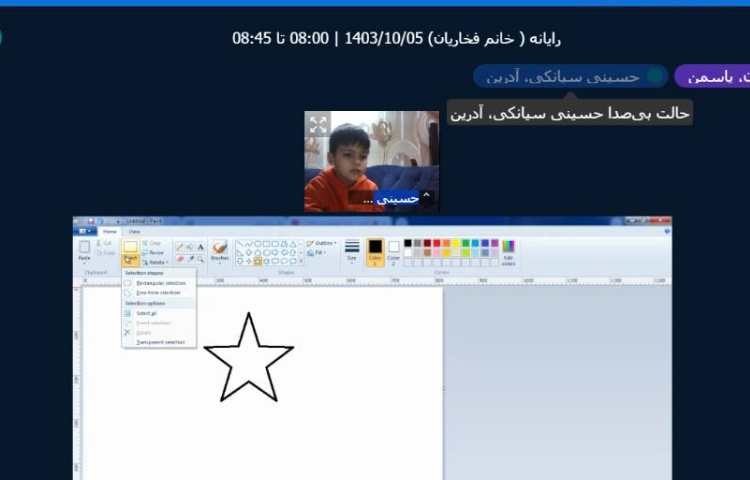Set Color 2 as active color
The width and height of the screenshot is (750, 480).
394,252
